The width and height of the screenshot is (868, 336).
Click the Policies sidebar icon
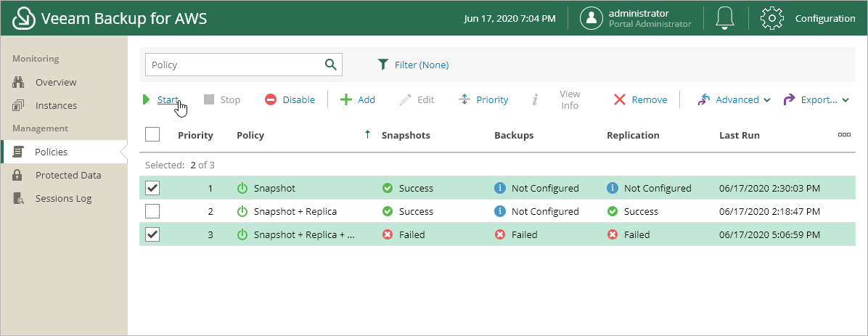point(17,152)
